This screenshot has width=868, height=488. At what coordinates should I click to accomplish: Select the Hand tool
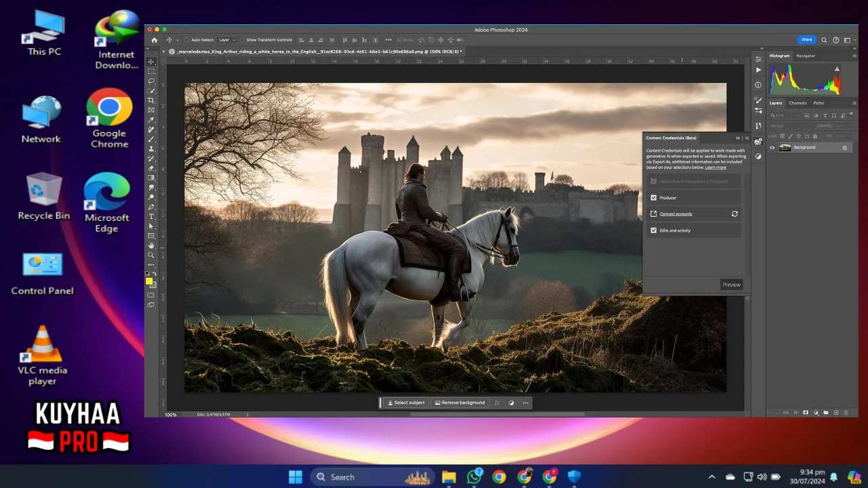point(151,245)
